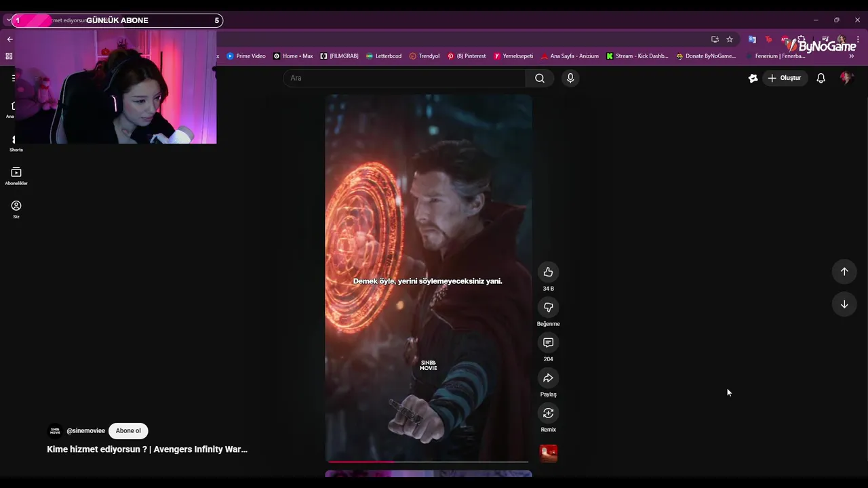Open the Ana Sayfa - Anizium bookmark
868x488 pixels.
click(570, 56)
